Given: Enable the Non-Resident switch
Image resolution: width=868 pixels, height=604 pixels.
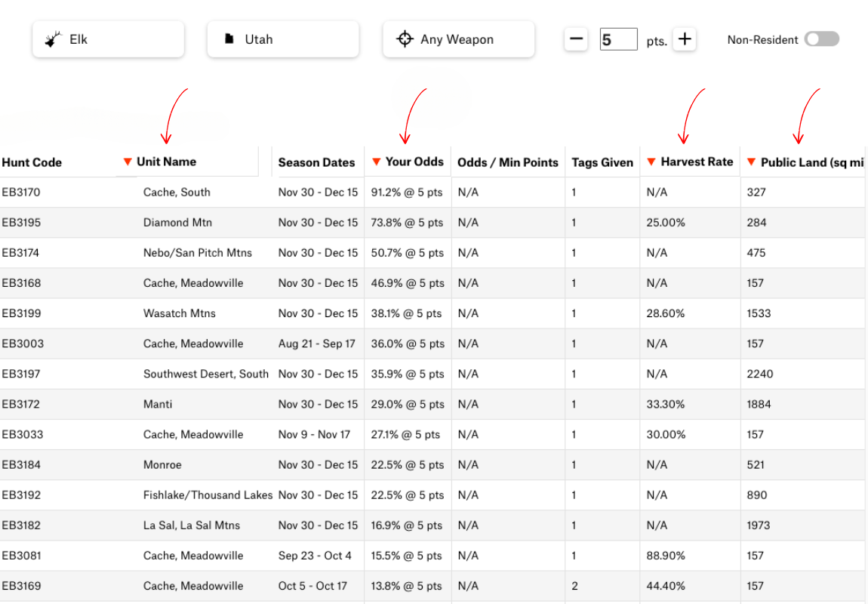Looking at the screenshot, I should coord(822,39).
